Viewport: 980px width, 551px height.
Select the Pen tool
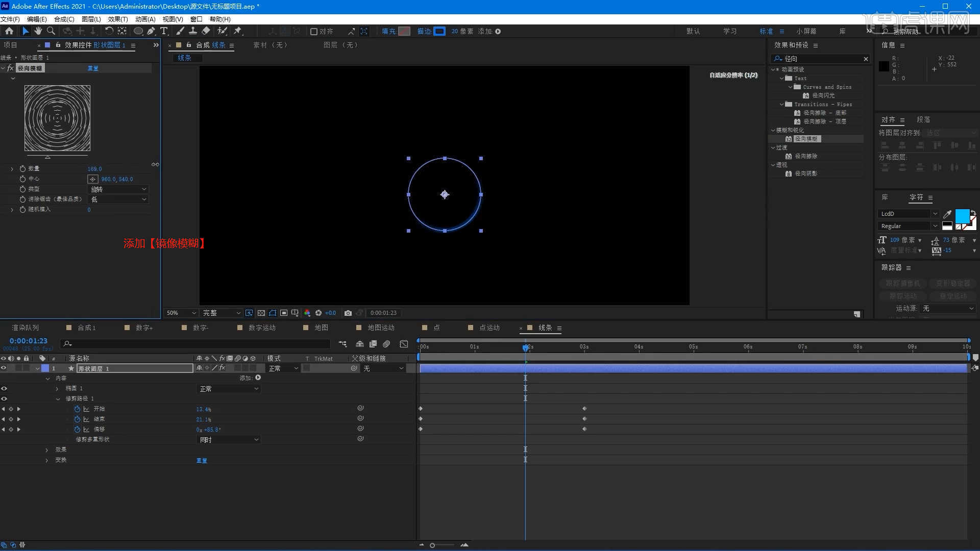151,31
